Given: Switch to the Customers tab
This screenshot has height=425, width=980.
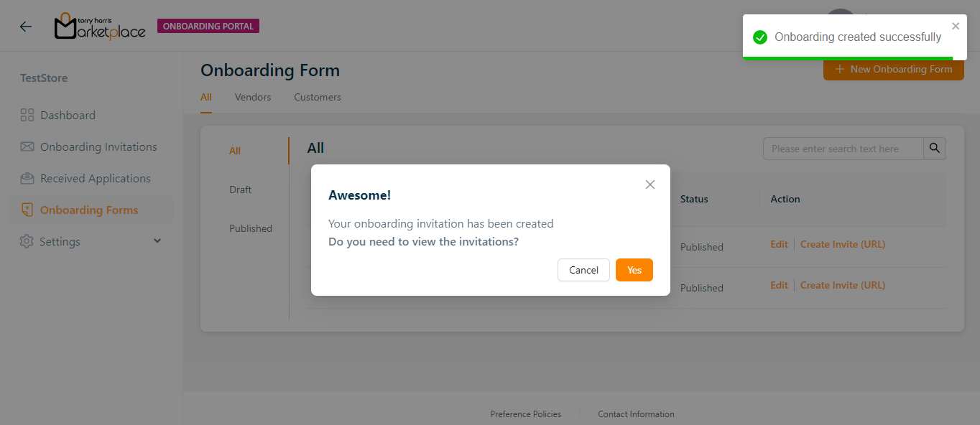Looking at the screenshot, I should coord(318,97).
